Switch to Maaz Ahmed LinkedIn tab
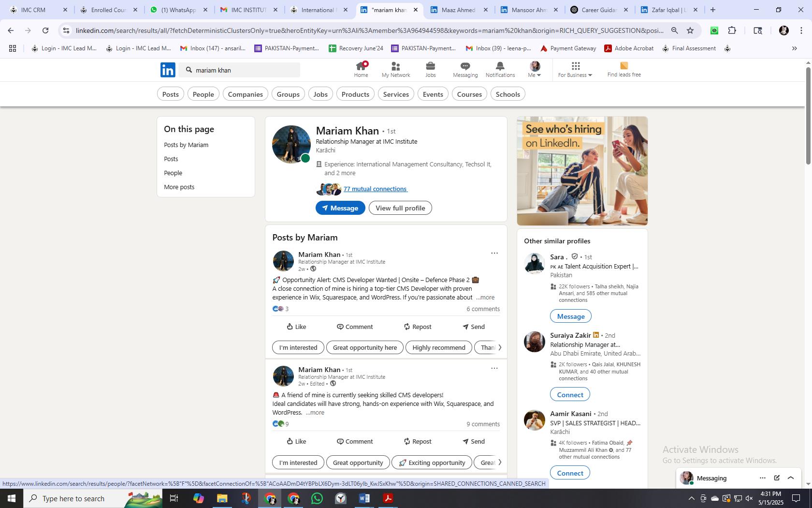This screenshot has width=812, height=508. pos(459,10)
